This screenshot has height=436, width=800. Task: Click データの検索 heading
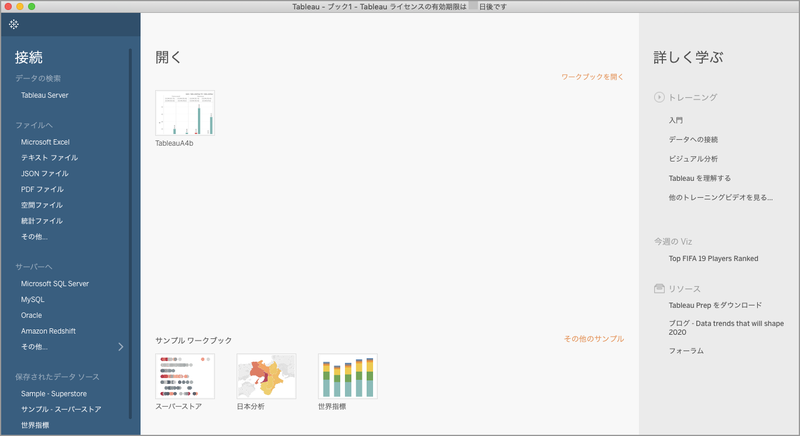[x=38, y=79]
